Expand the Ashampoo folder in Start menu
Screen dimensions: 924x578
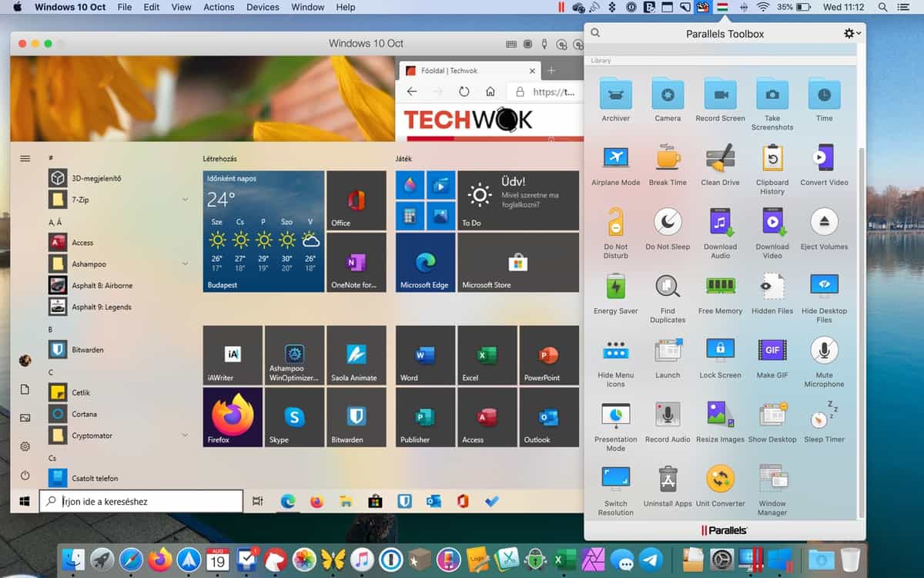tap(185, 264)
